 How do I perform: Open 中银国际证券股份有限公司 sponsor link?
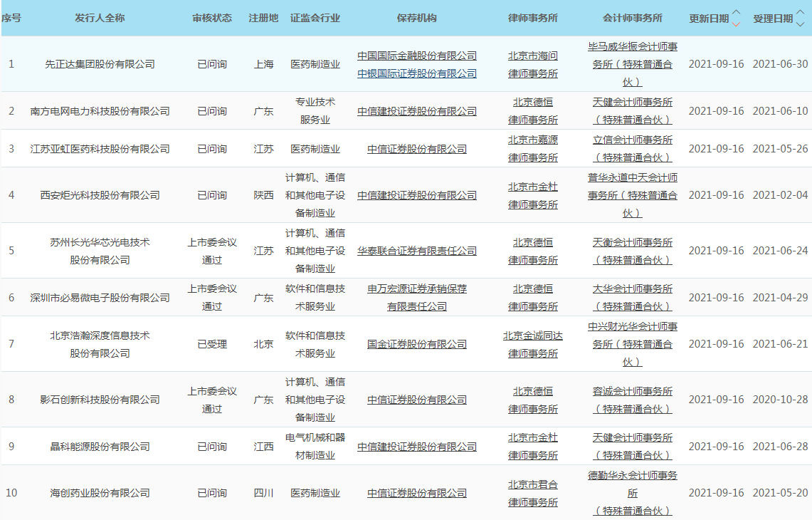point(417,73)
